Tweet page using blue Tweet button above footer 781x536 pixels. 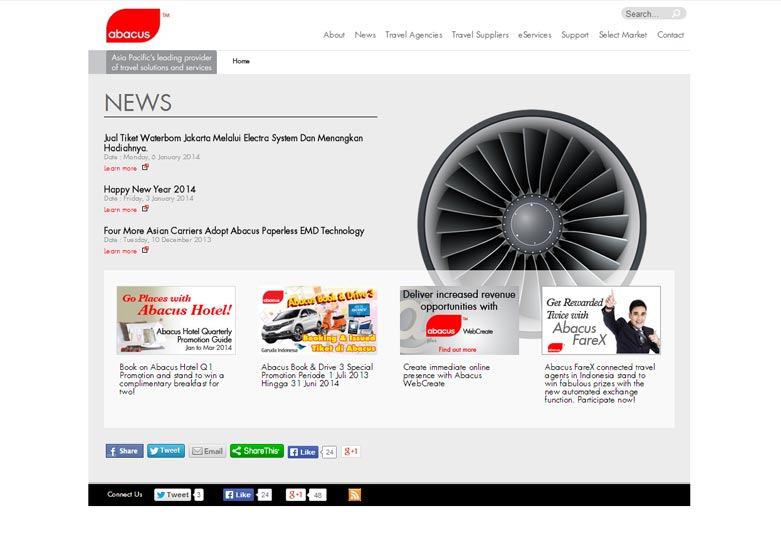[166, 451]
